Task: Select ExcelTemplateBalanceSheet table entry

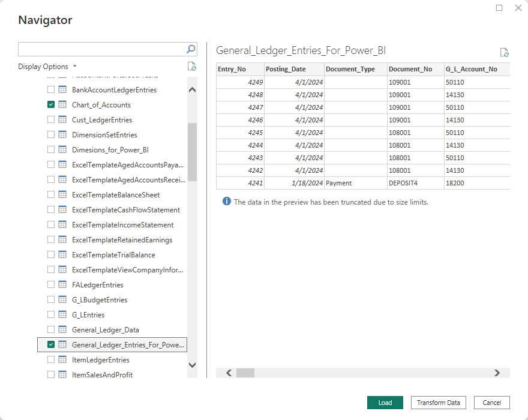Action: (115, 195)
